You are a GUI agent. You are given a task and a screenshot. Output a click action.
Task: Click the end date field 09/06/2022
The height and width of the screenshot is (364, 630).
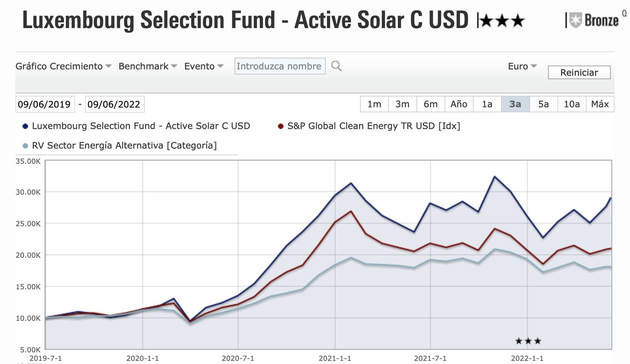click(114, 104)
